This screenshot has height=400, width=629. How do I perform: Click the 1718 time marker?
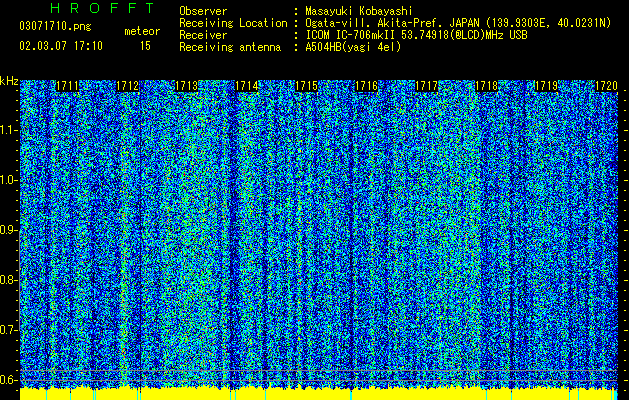pyautogui.click(x=487, y=86)
